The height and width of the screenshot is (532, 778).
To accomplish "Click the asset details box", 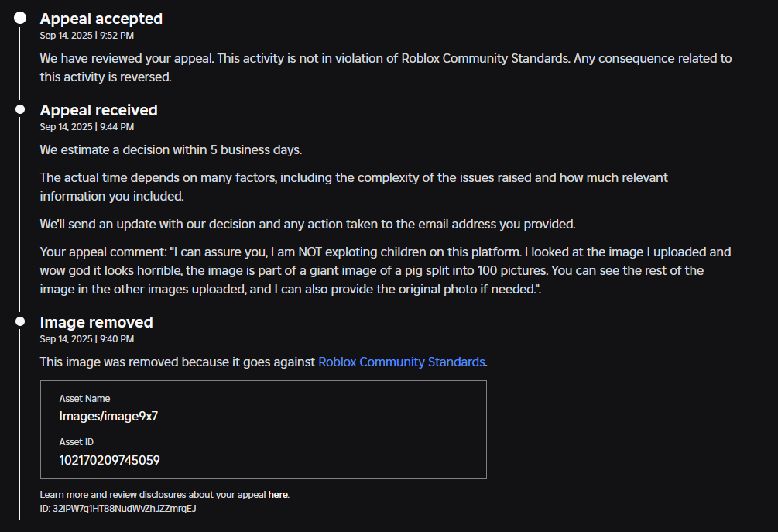I will click(263, 429).
